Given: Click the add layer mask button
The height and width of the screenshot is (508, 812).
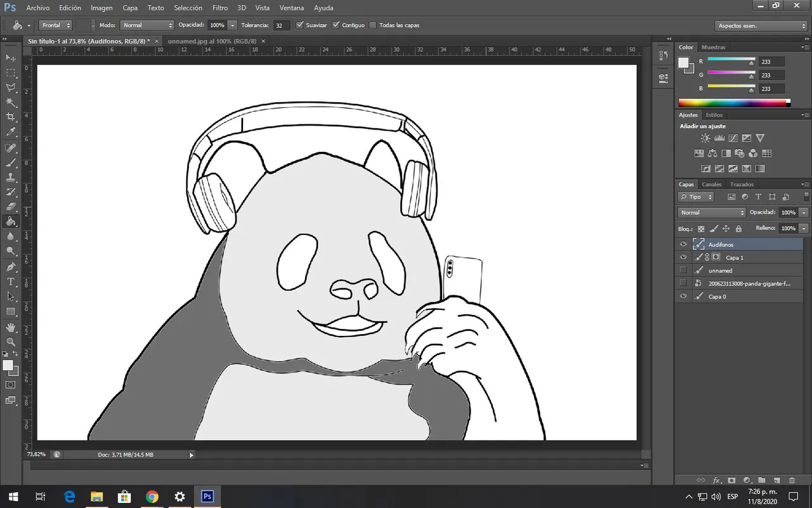Looking at the screenshot, I should click(x=731, y=481).
